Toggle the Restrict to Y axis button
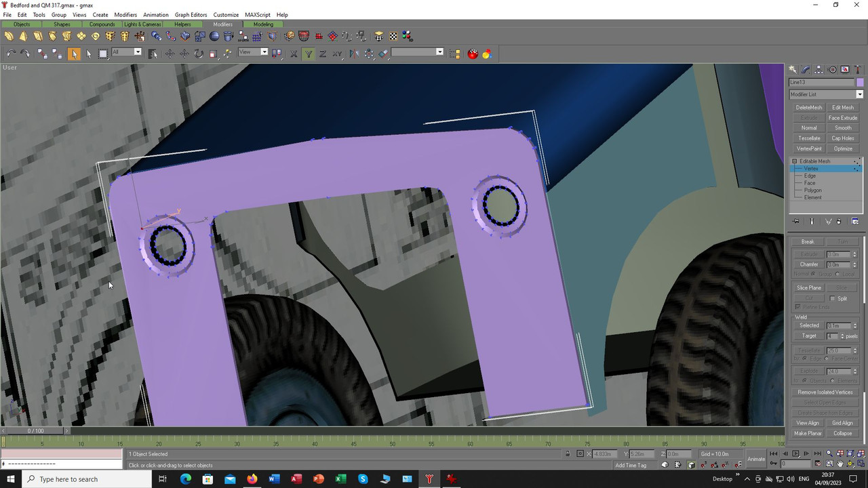Viewport: 868px width, 488px height. coord(309,54)
